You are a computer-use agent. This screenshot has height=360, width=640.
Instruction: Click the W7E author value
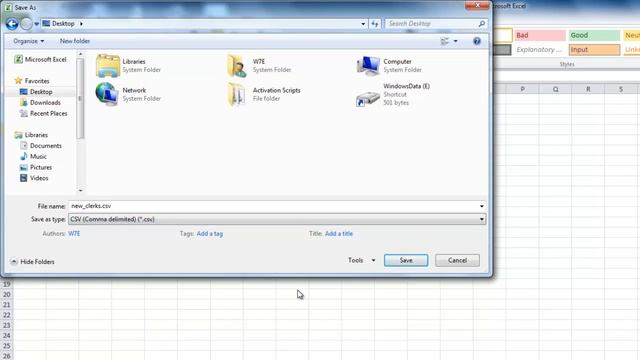click(x=74, y=233)
